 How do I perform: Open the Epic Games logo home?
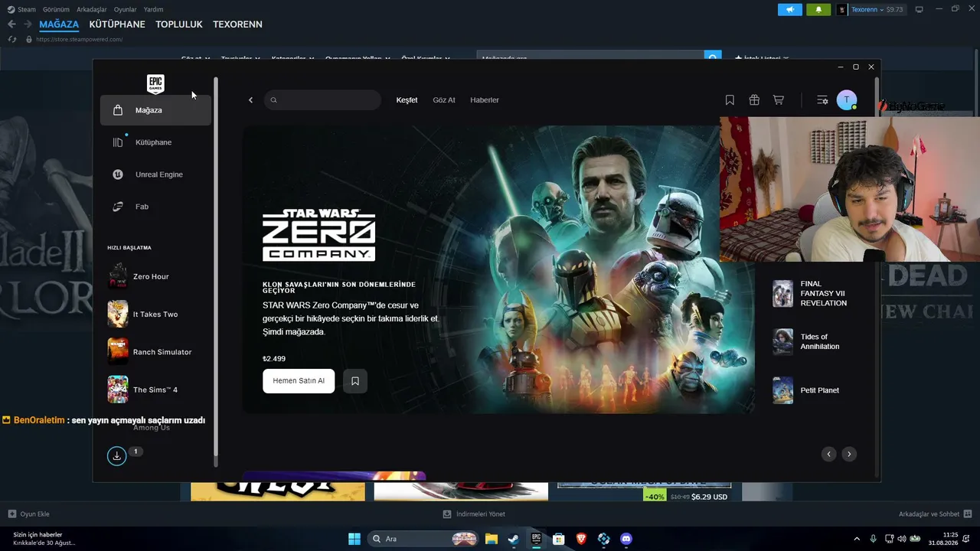pos(155,84)
